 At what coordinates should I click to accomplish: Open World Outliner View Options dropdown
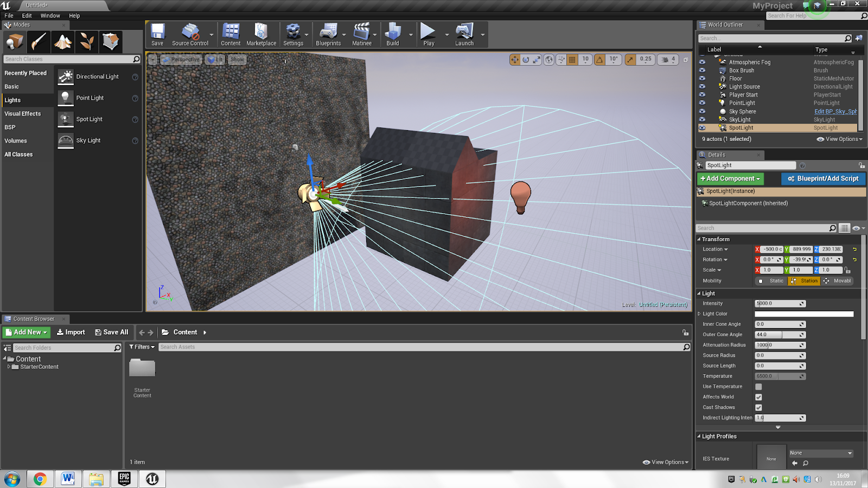[x=839, y=139]
